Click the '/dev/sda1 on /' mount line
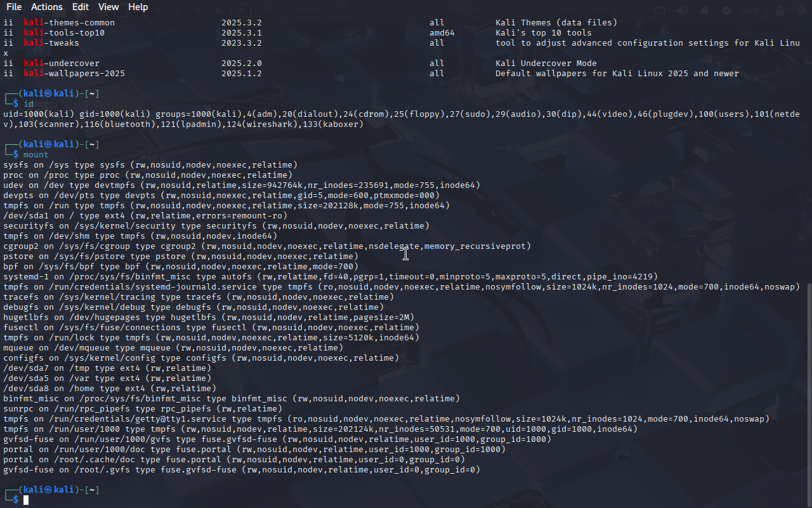The height and width of the screenshot is (508, 812). point(145,216)
